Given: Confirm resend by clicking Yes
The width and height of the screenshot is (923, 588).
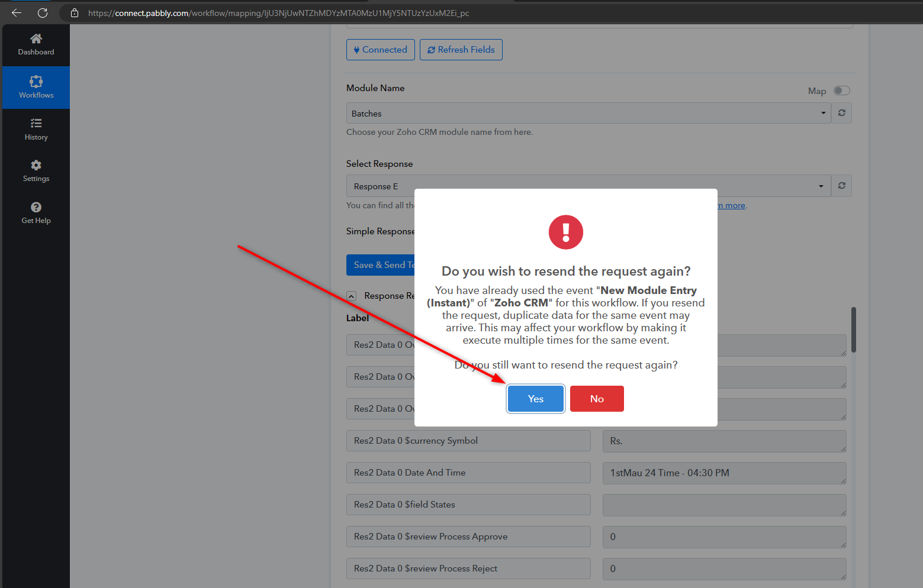Looking at the screenshot, I should (536, 399).
